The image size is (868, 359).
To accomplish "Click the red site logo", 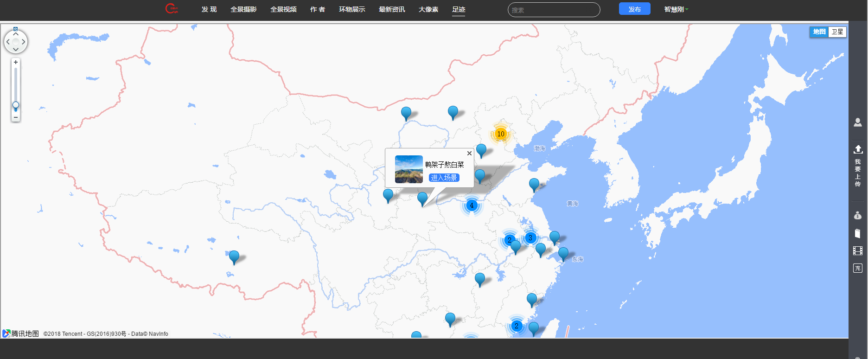I will coord(172,9).
